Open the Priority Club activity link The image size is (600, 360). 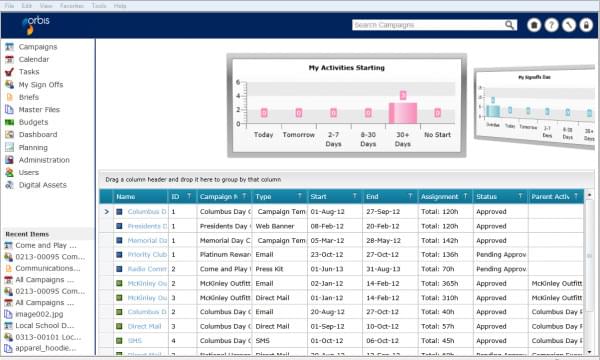(147, 255)
